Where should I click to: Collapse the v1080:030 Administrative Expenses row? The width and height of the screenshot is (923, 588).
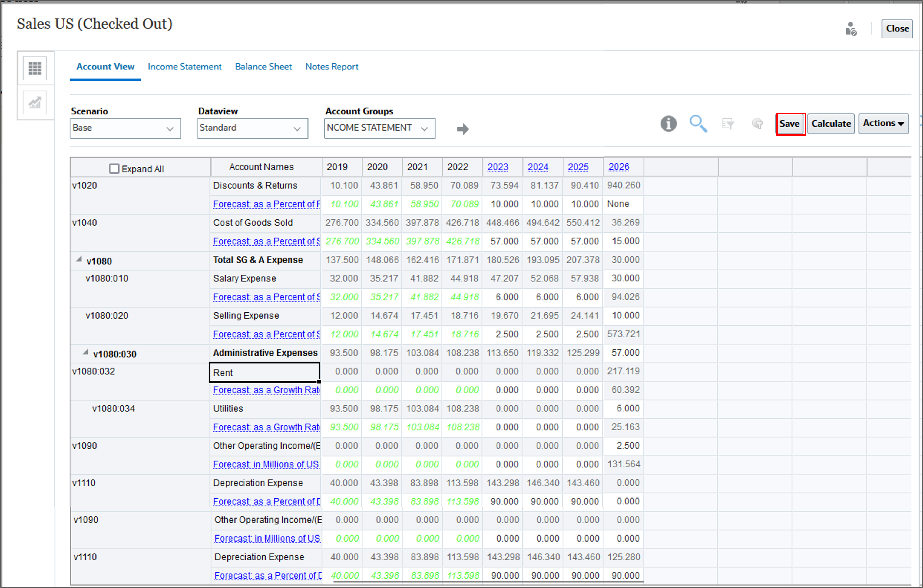click(85, 352)
